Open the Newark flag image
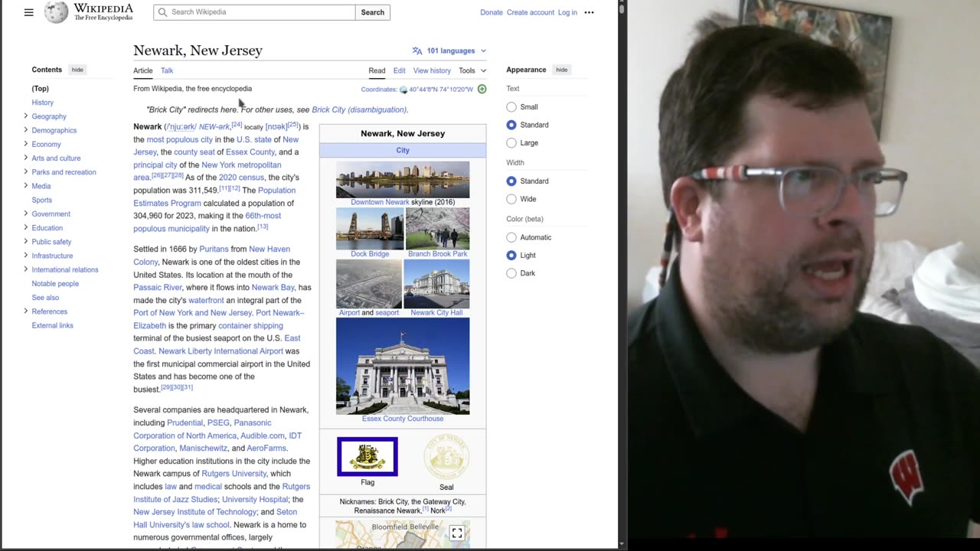This screenshot has width=980, height=551. 367,457
